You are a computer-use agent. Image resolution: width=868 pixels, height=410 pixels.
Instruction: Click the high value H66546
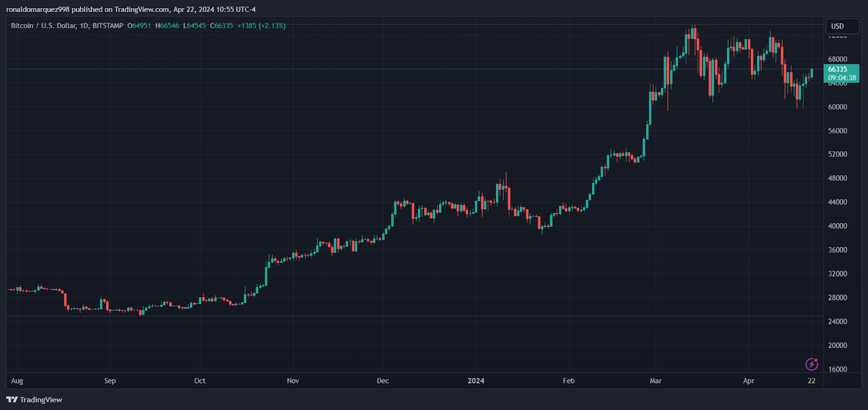click(x=167, y=25)
